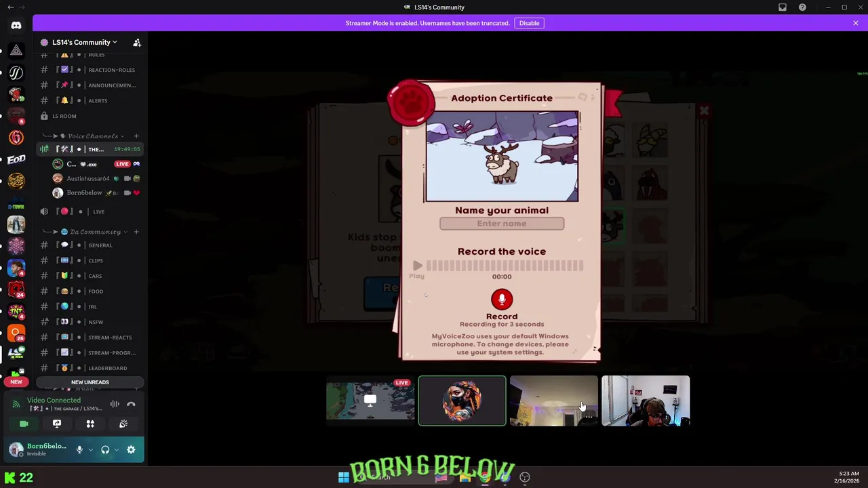
Task: Mute microphone in user panel
Action: [x=79, y=449]
